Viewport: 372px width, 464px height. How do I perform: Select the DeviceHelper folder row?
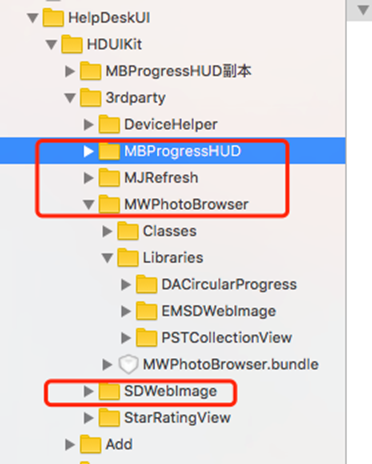[173, 124]
